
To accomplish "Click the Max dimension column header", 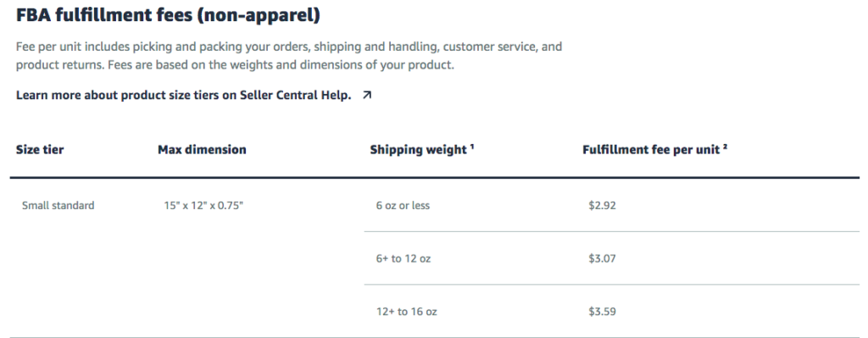I will pos(202,149).
